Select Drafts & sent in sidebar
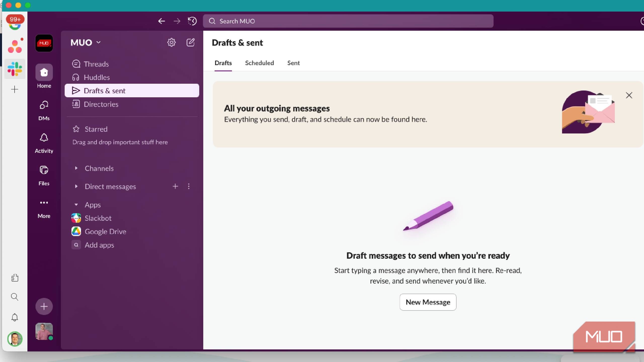Screen dimensions: 644x362 point(132,90)
